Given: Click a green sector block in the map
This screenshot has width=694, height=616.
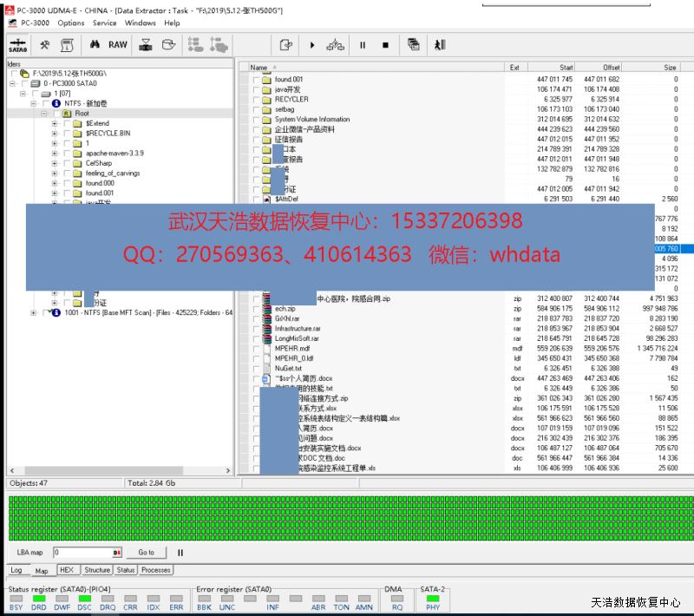Looking at the screenshot, I should click(260, 512).
